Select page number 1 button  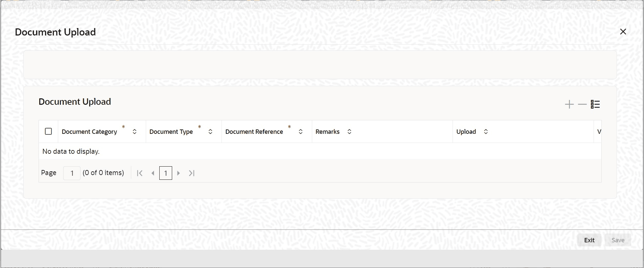pos(166,173)
